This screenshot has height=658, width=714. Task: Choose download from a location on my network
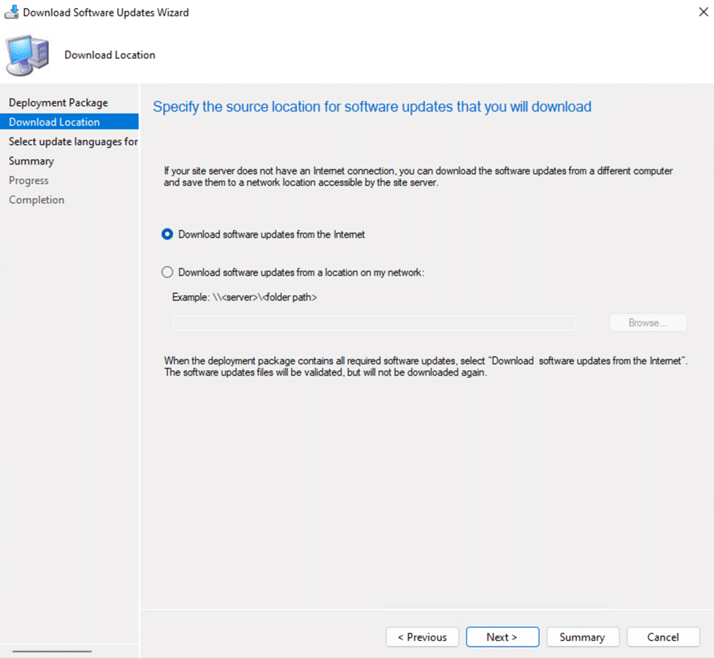(x=168, y=272)
